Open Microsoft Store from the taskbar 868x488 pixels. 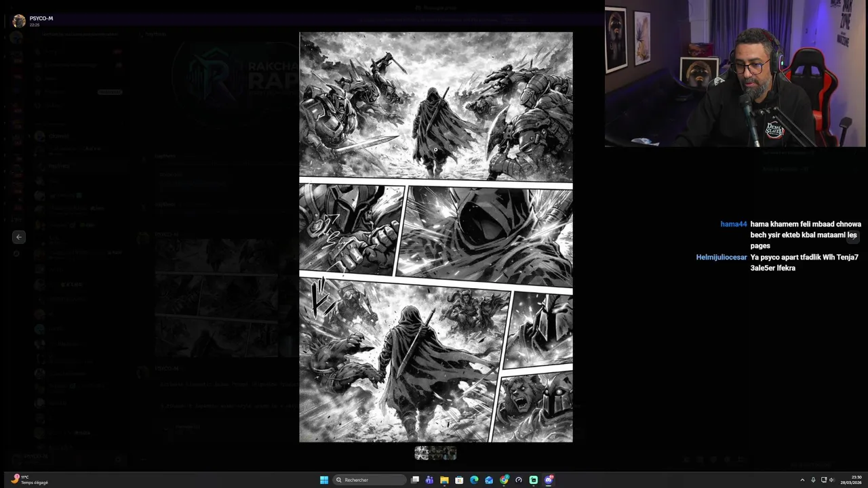459,480
